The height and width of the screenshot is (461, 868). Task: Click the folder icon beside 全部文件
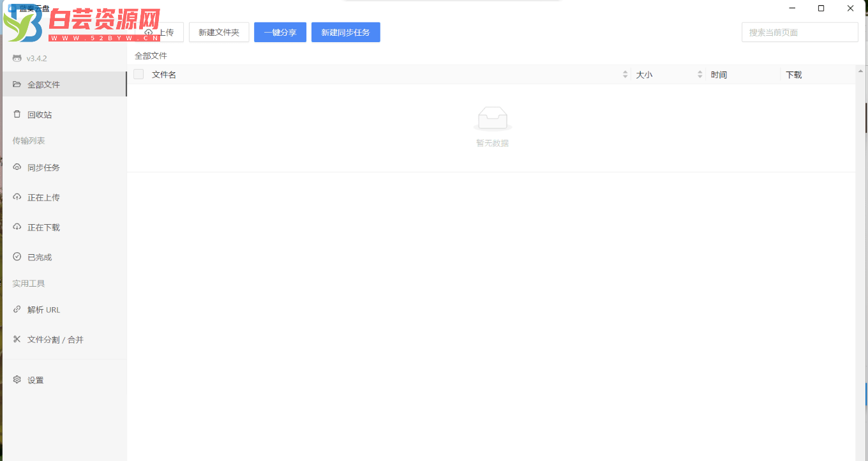click(17, 84)
